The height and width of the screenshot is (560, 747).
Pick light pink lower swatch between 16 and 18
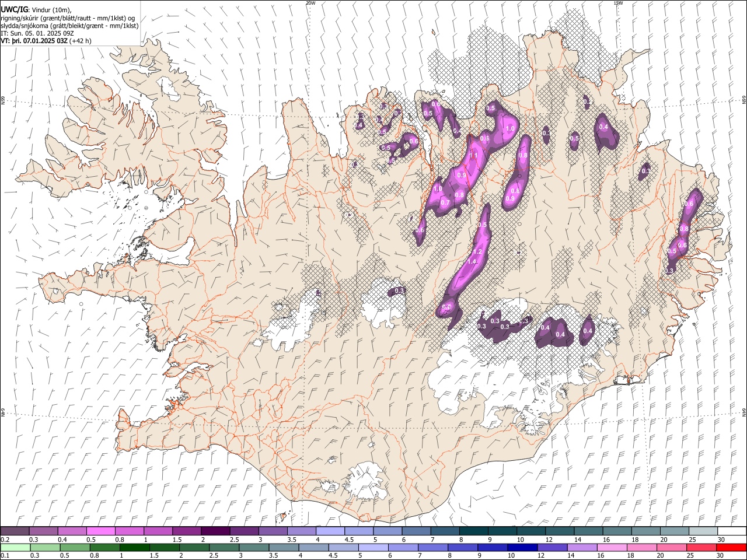click(x=612, y=547)
